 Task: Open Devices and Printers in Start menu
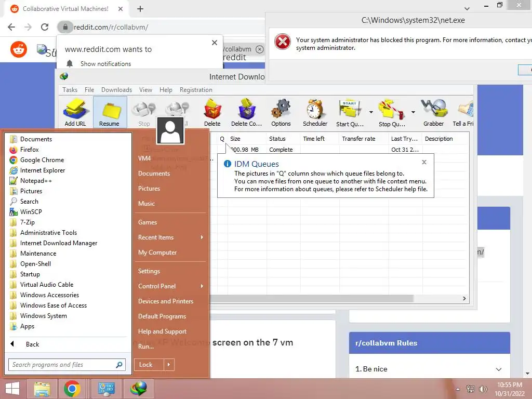click(166, 301)
